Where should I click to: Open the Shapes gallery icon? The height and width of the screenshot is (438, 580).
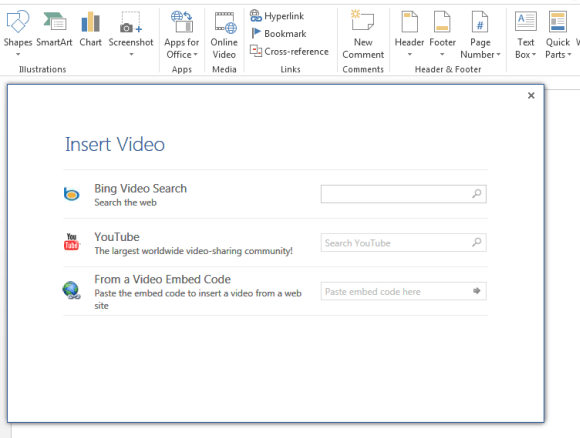point(18,21)
